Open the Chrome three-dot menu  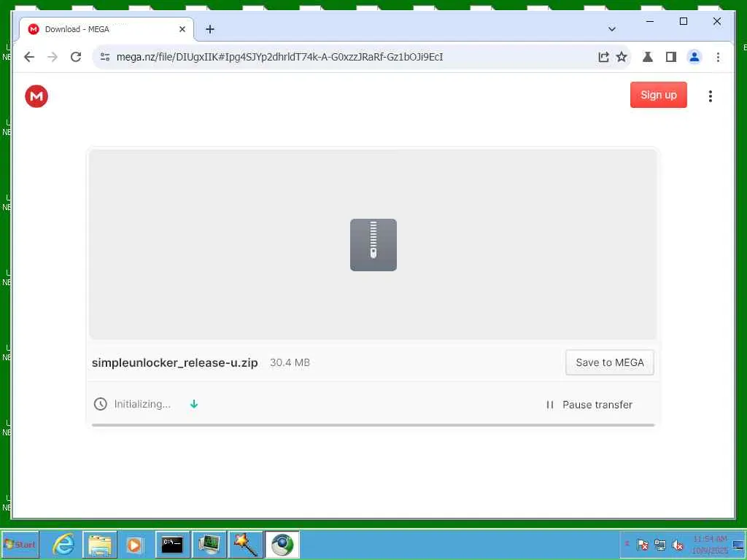tap(718, 57)
